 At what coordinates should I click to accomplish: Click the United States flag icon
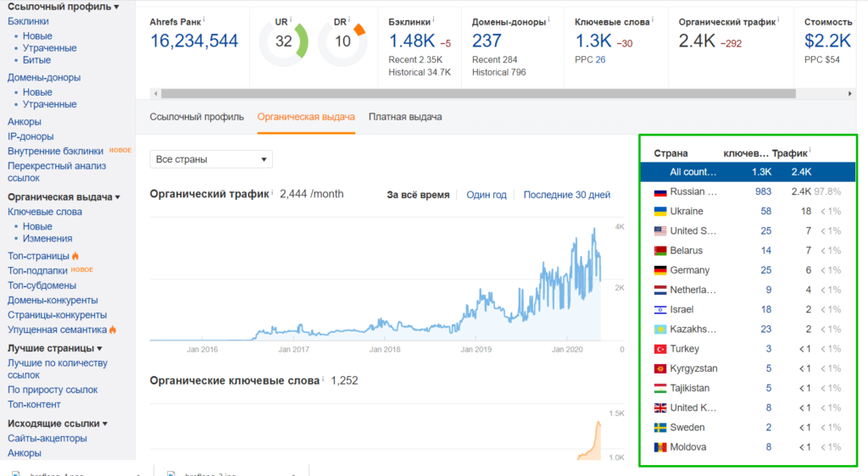click(659, 231)
